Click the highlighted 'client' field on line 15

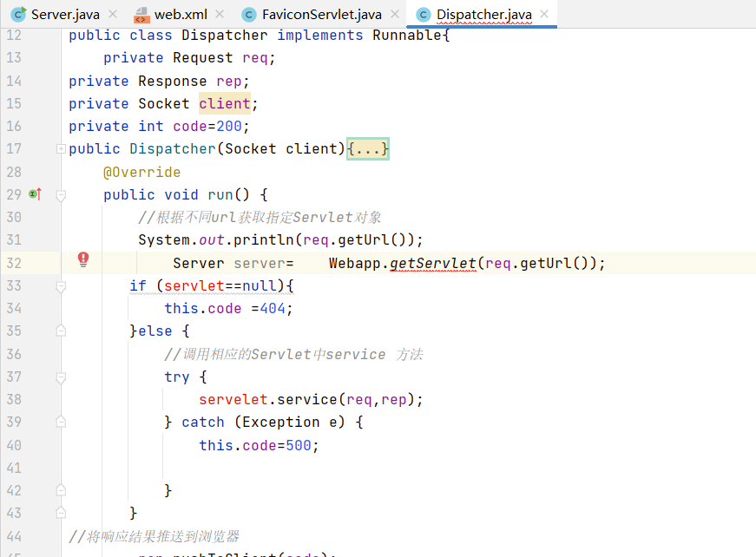(225, 103)
